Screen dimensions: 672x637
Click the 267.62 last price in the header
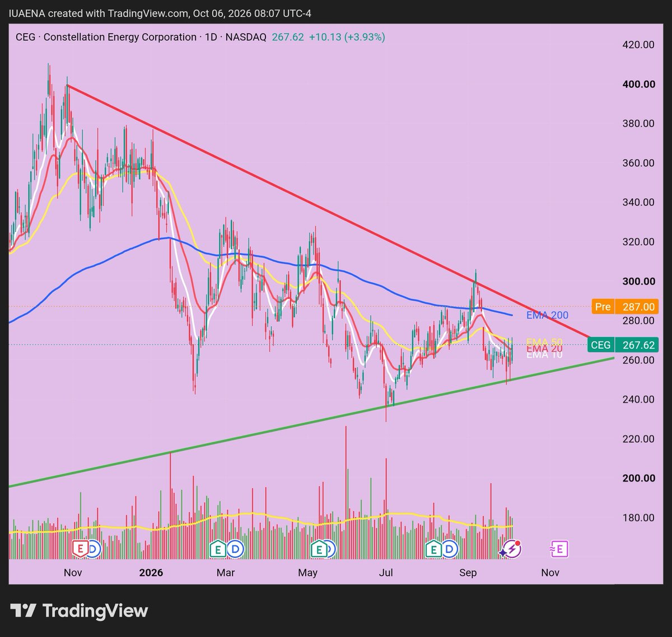[x=288, y=38]
